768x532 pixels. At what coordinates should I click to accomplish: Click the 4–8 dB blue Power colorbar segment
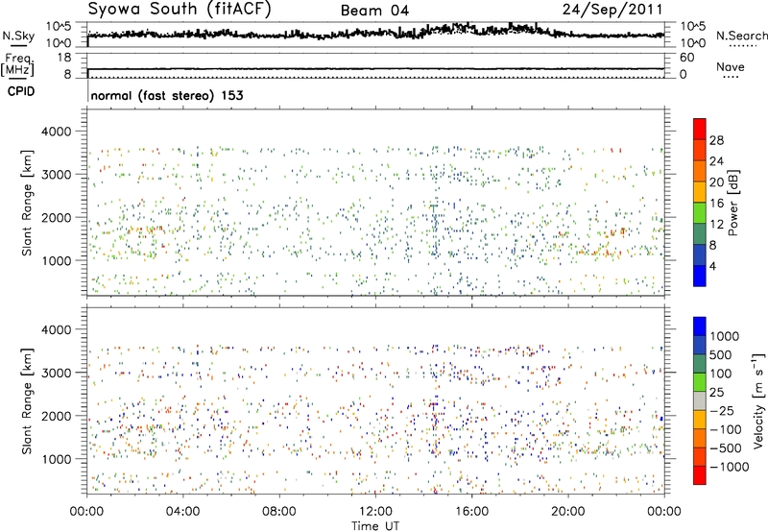tap(700, 254)
